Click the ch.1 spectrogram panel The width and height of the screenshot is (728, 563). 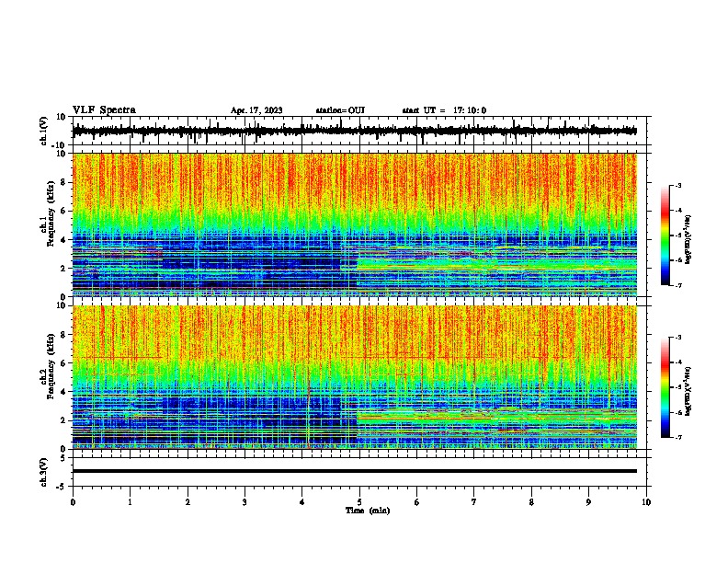[354, 224]
